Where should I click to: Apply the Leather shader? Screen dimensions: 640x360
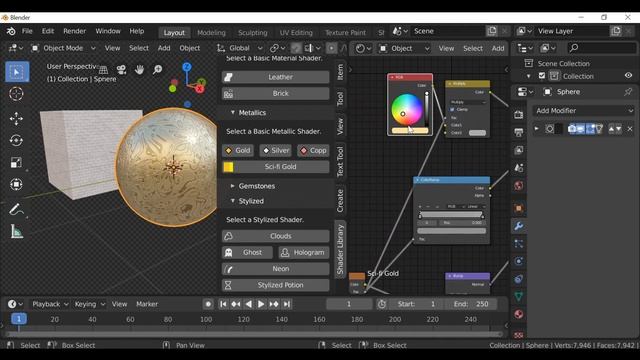point(276,77)
